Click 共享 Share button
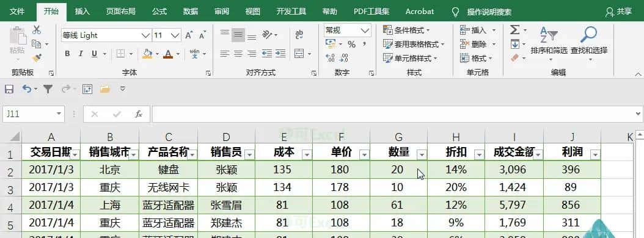644x238 pixels. [618, 12]
